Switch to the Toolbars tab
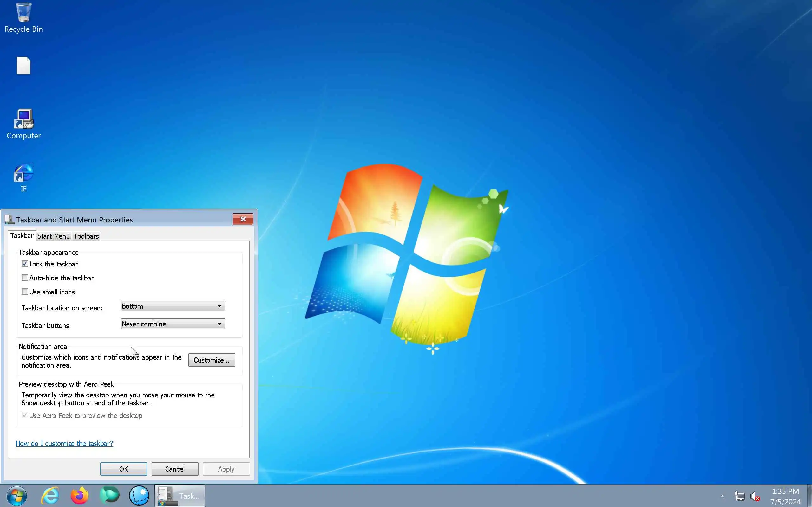This screenshot has width=812, height=507. tap(86, 236)
